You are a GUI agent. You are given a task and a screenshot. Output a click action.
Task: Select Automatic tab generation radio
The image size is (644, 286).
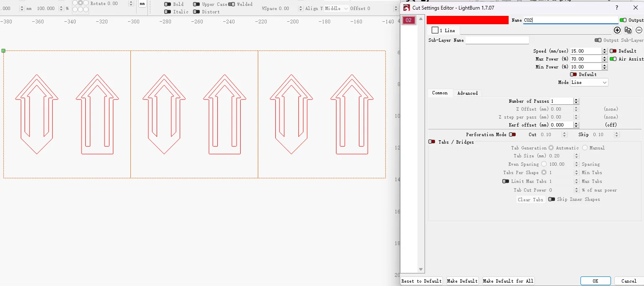click(551, 148)
